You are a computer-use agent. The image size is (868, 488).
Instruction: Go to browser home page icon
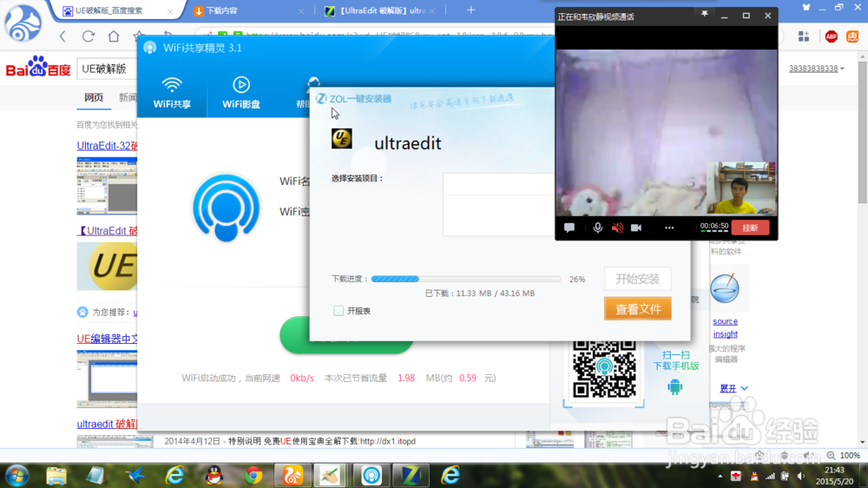pyautogui.click(x=114, y=36)
